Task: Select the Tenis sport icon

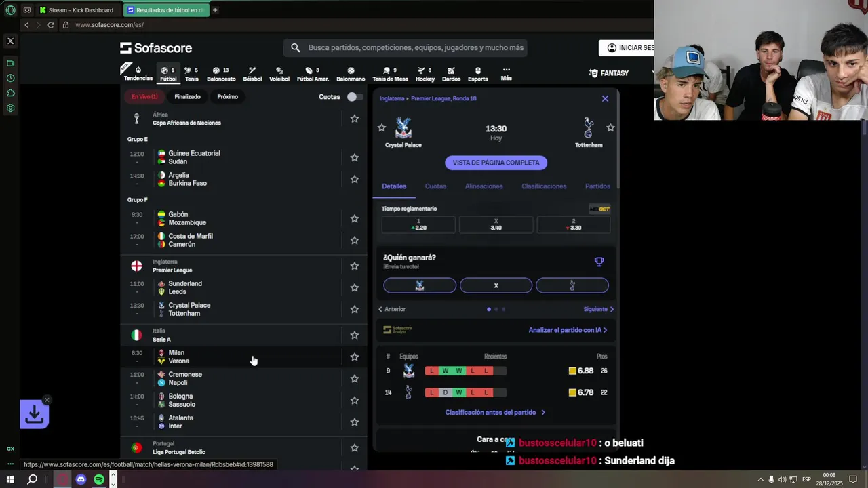Action: (192, 74)
